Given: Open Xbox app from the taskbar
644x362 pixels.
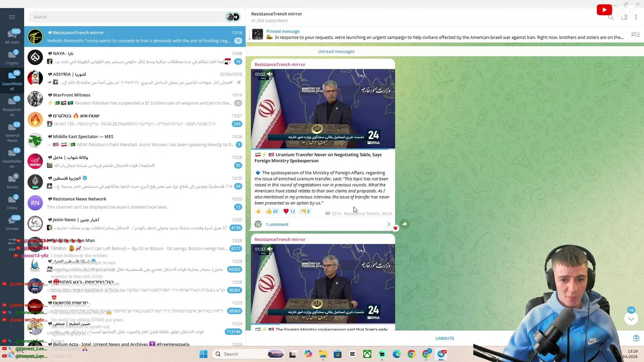Looking at the screenshot, I should (368, 354).
